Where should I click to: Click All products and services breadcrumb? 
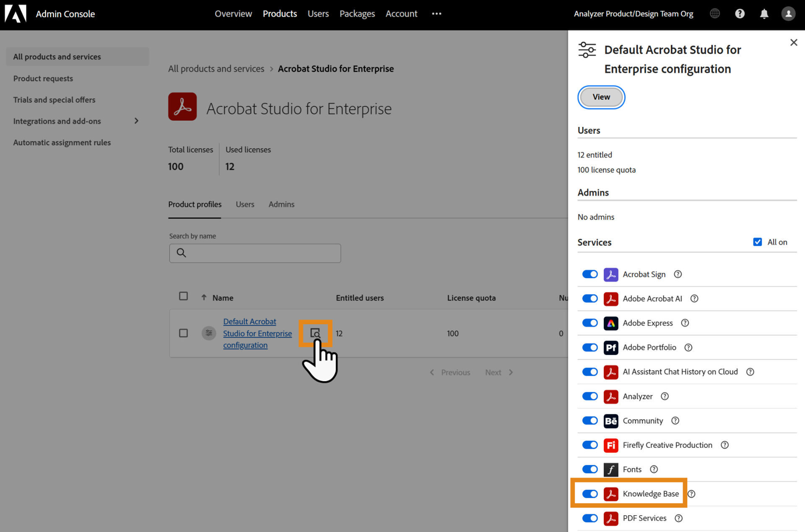tap(216, 69)
